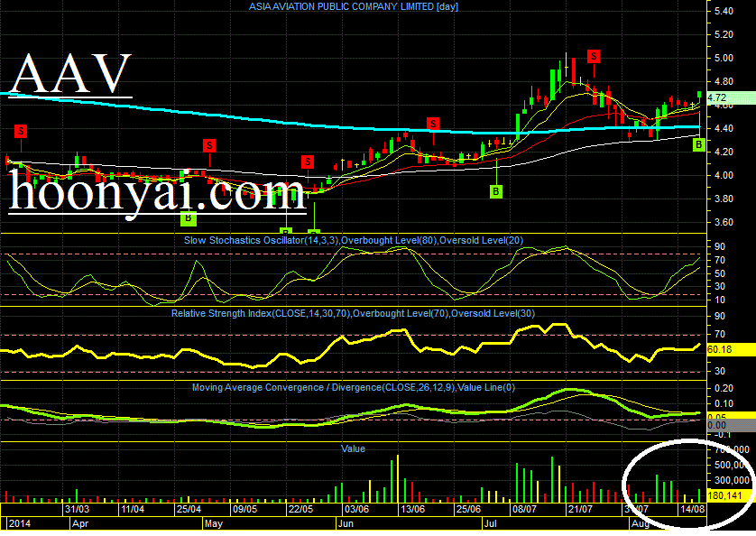
Task: Click the 25/06 date label
Action: pos(468,509)
